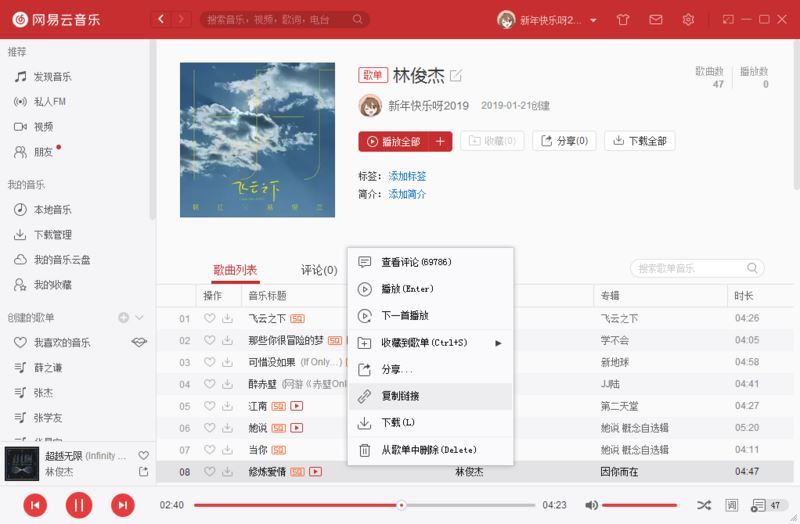Like song 可惜没如果 heart
Screen dimensions: 800x524
(x=209, y=362)
